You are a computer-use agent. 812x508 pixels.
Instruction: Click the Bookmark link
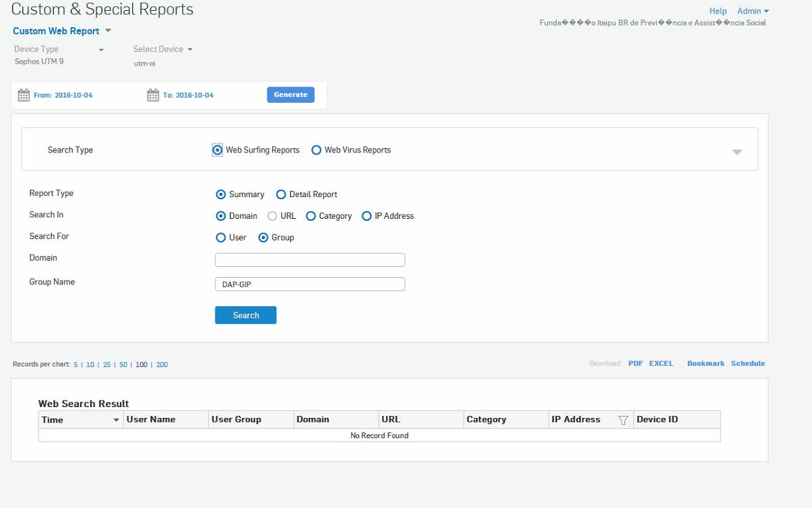pyautogui.click(x=705, y=364)
